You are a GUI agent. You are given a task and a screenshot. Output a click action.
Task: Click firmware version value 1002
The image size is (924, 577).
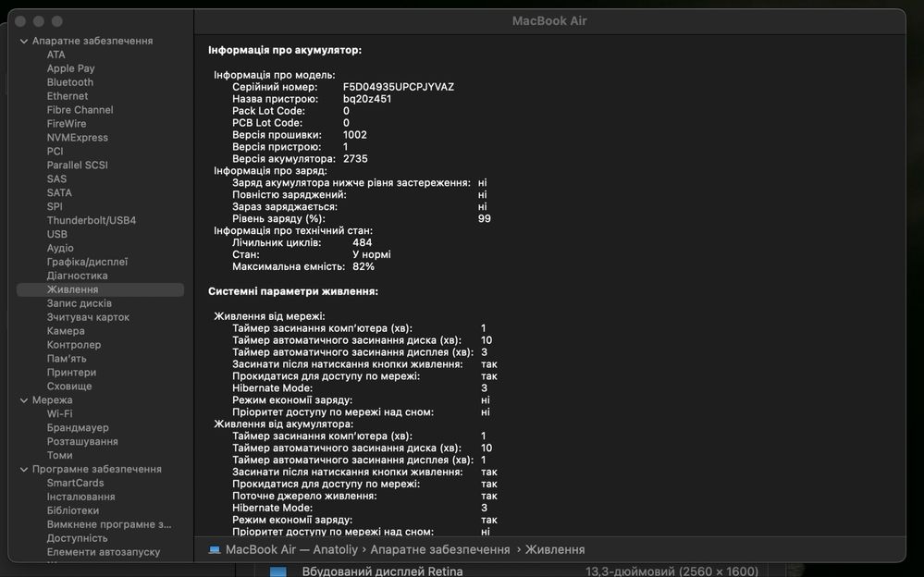point(355,135)
